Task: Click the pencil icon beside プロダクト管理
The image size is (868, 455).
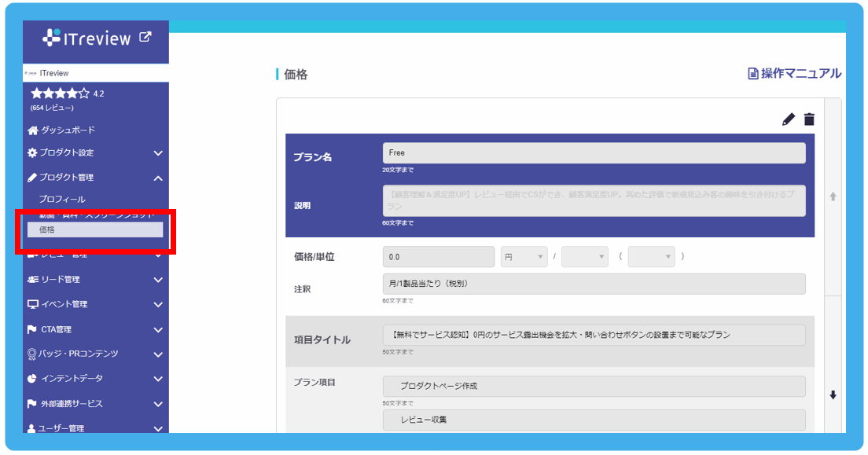Action: (x=33, y=177)
